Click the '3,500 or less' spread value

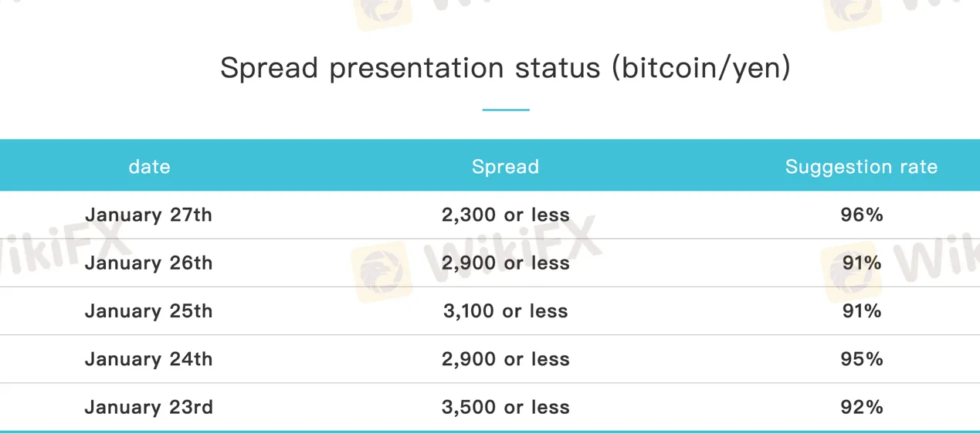click(505, 407)
